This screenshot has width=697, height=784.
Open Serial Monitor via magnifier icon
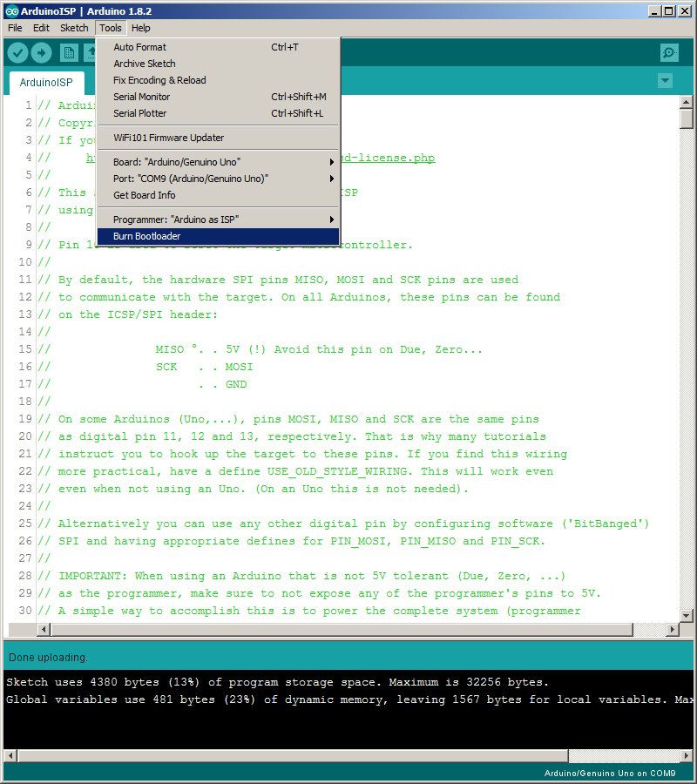[x=669, y=53]
